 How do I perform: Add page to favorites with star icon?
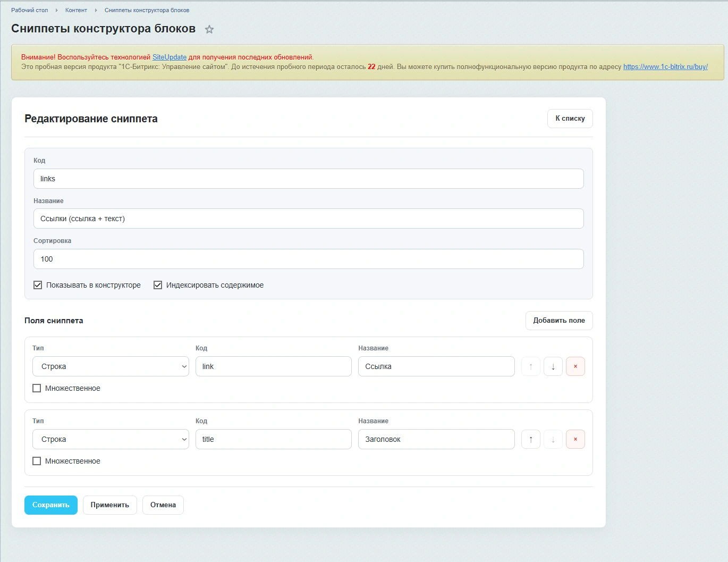(209, 29)
